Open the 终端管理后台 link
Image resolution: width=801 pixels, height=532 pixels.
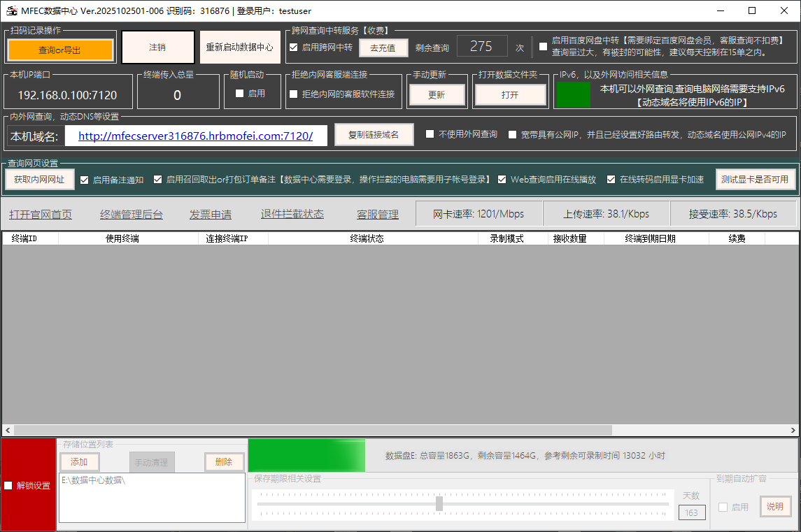[132, 215]
